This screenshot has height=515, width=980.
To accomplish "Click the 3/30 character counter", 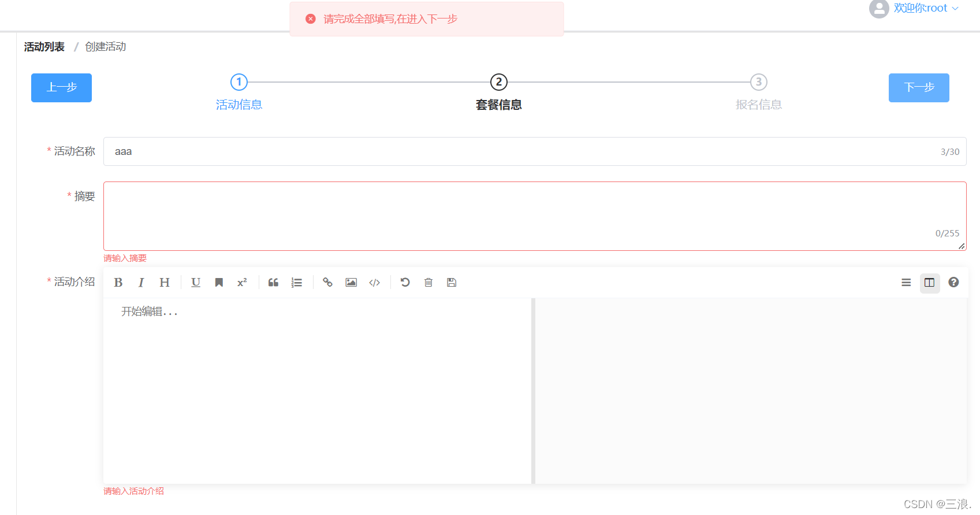I will 950,152.
